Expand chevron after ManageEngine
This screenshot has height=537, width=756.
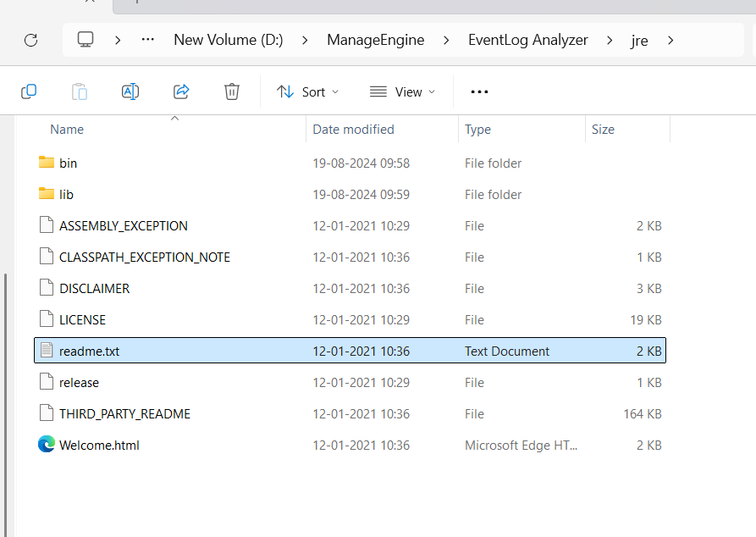[446, 40]
